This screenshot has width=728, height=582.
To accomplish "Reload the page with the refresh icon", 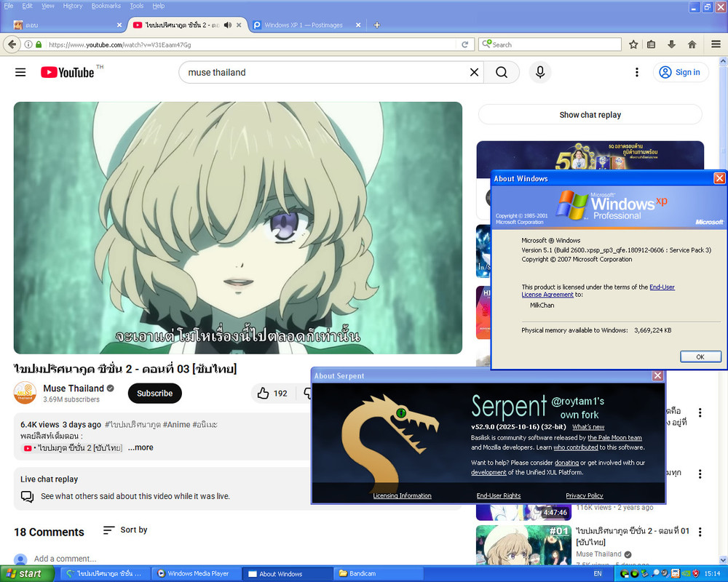I will tap(464, 44).
